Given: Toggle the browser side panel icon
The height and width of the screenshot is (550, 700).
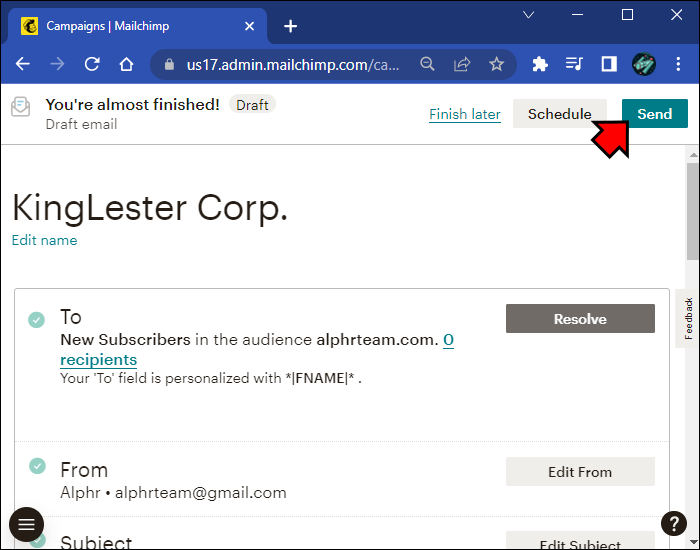Looking at the screenshot, I should pos(609,64).
